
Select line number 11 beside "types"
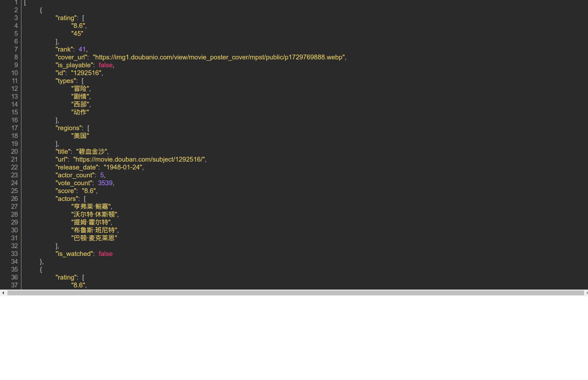14,81
